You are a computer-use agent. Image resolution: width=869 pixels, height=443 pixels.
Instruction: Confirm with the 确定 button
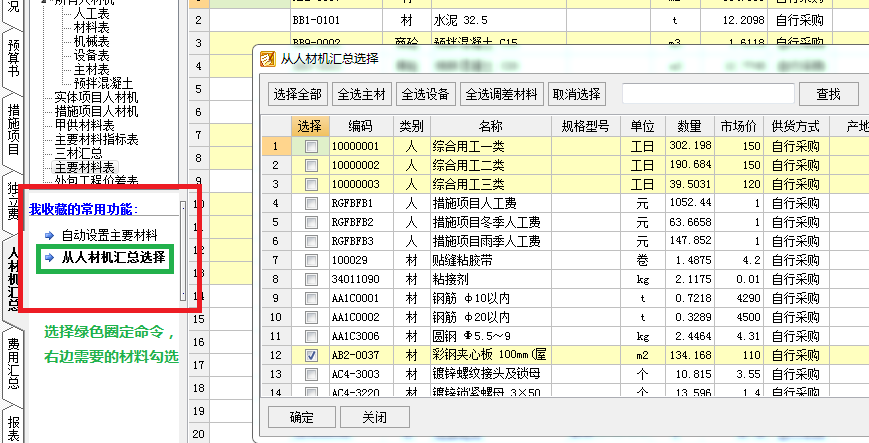pyautogui.click(x=302, y=417)
